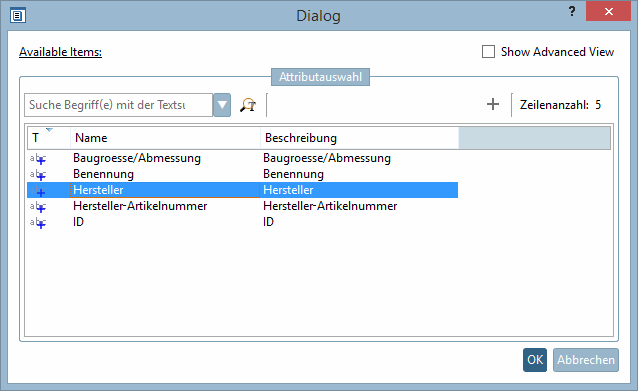Select the Hersteller row
The height and width of the screenshot is (391, 638).
243,190
